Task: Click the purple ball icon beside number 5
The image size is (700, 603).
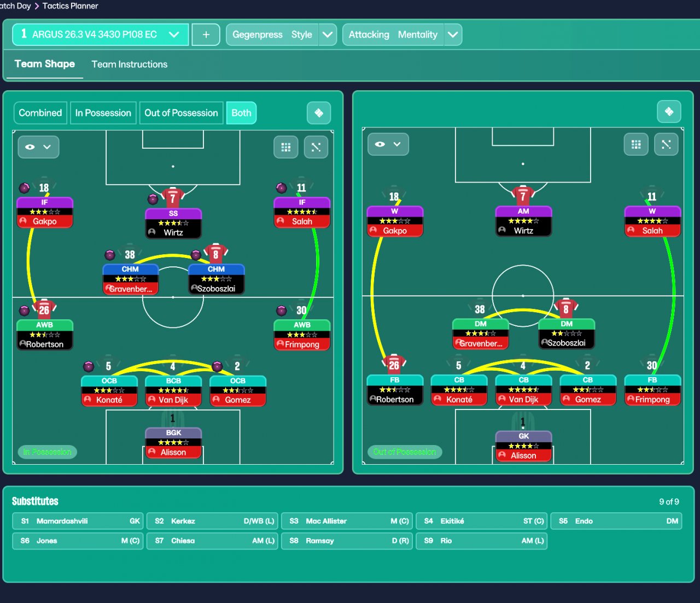Action: (89, 366)
